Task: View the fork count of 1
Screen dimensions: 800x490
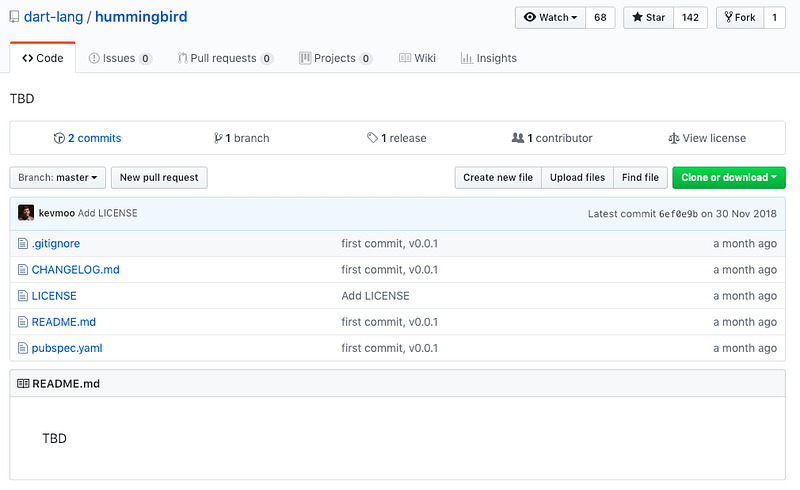Action: pos(774,17)
